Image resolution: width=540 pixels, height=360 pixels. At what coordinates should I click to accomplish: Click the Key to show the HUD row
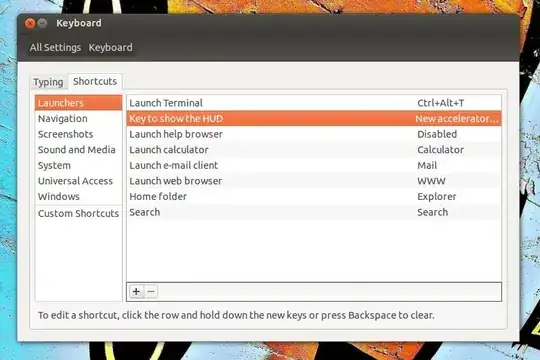click(x=314, y=119)
